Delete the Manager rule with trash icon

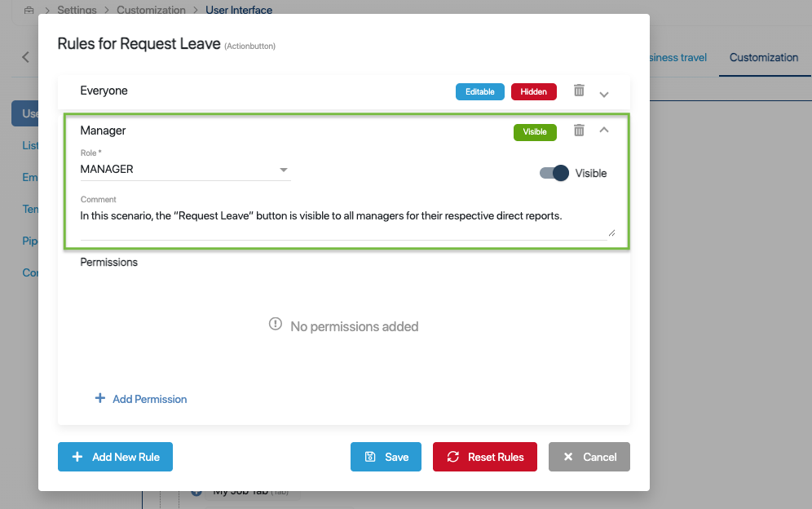pyautogui.click(x=579, y=130)
